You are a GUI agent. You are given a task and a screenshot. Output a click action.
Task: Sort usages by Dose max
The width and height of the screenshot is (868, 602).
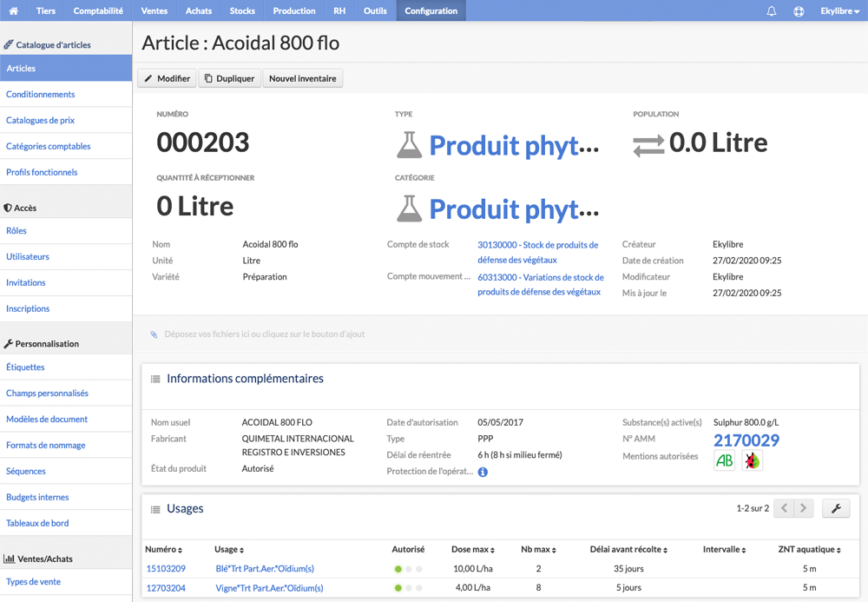click(x=473, y=549)
